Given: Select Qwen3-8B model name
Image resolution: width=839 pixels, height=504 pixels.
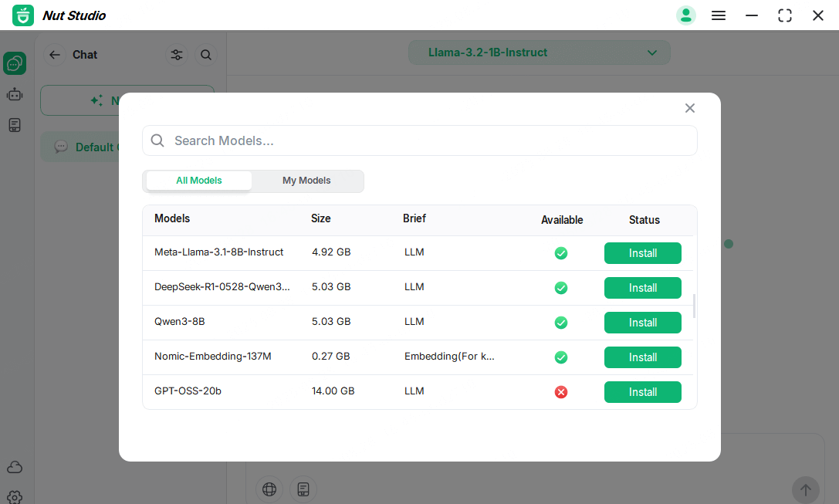Looking at the screenshot, I should coord(180,322).
